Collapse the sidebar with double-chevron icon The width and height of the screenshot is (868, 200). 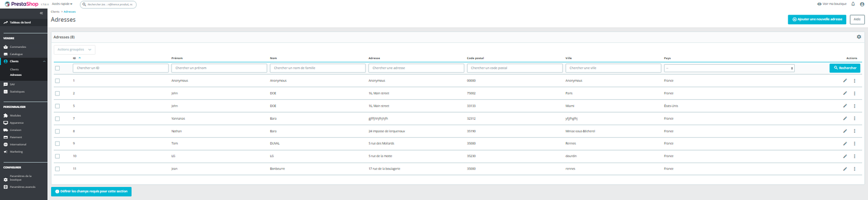41,13
